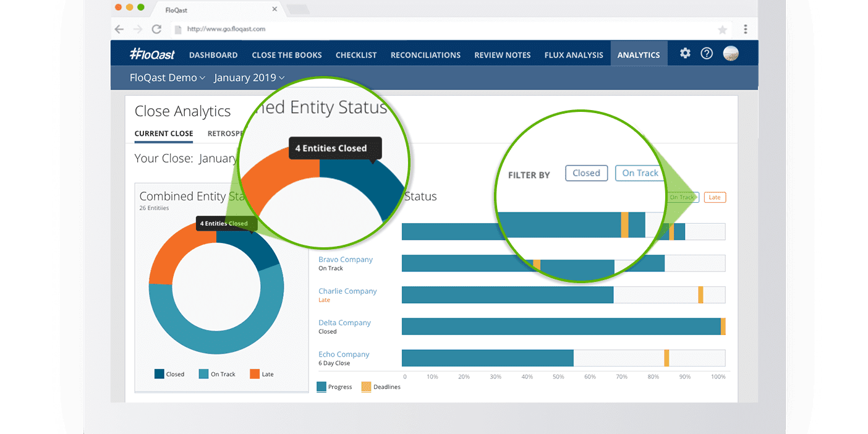Expand the FloQast Demo dropdown
This screenshot has width=868, height=434.
coord(167,78)
